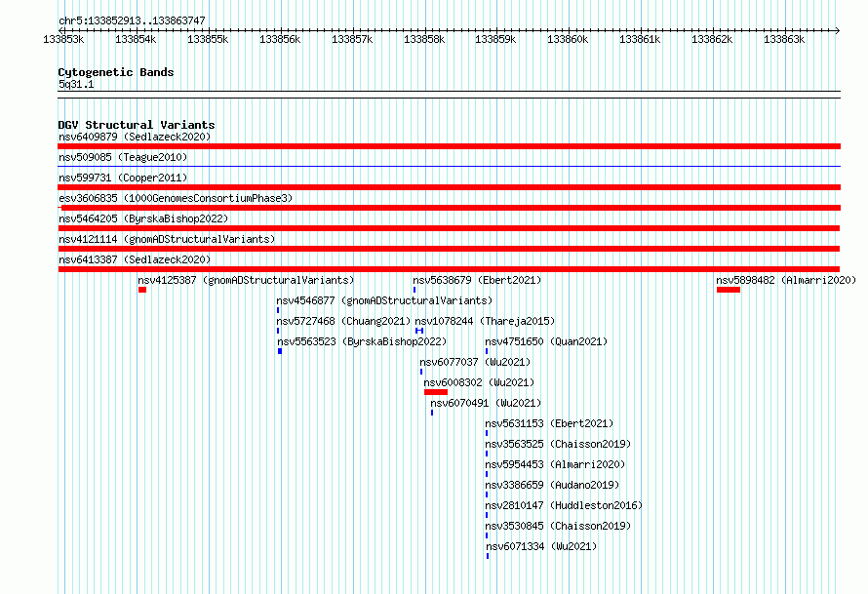Open nsv5464205 (ByrskaBishop2022) label
This screenshot has height=594, width=868.
(143, 218)
